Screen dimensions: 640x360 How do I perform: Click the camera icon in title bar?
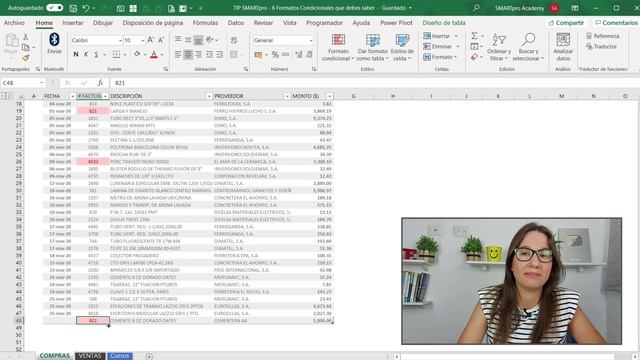point(120,8)
